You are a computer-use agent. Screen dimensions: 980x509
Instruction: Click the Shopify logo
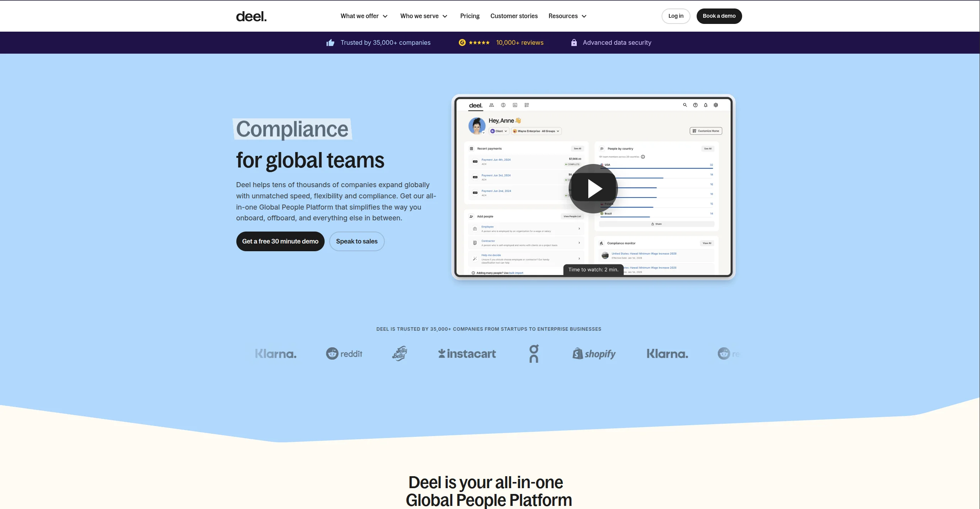pos(594,353)
